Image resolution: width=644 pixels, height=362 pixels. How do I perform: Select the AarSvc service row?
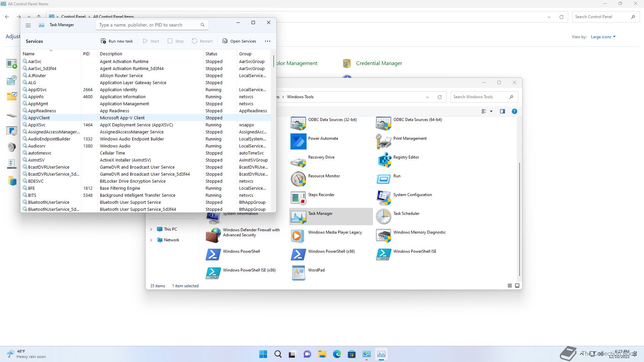pyautogui.click(x=146, y=62)
